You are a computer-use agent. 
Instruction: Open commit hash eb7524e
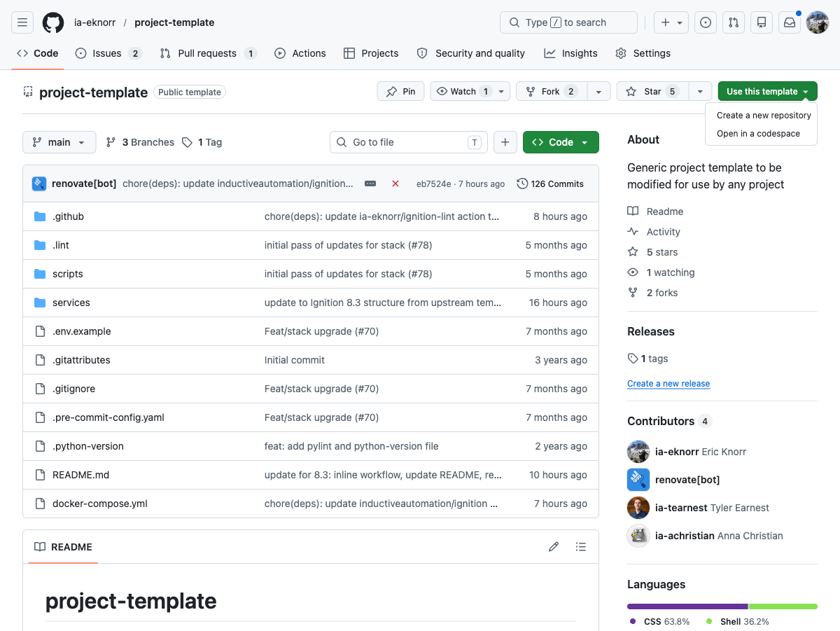433,184
